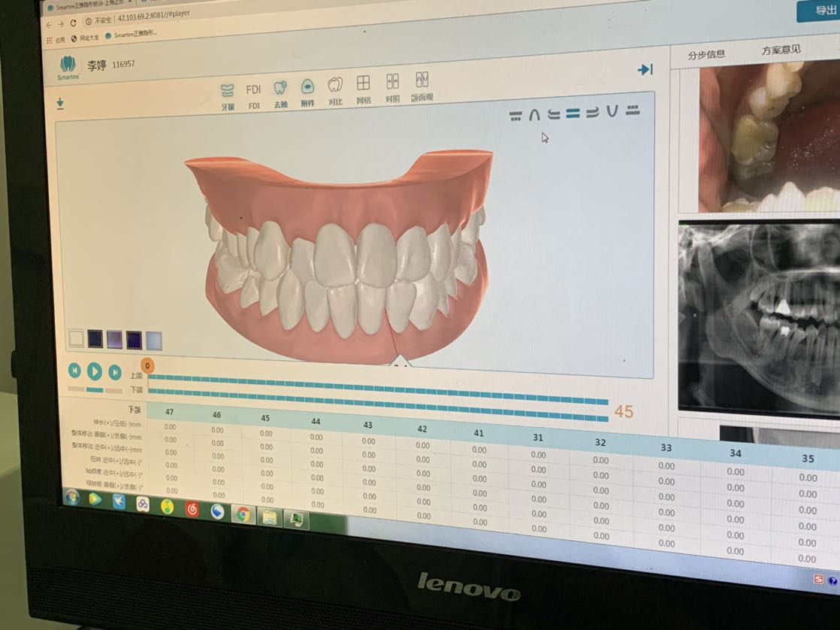The image size is (840, 630).
Task: Toggle the 网格 grid overlay
Action: (363, 89)
